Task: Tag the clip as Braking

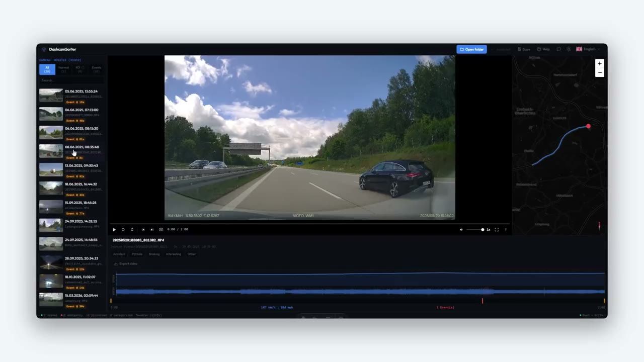Action: coord(154,254)
